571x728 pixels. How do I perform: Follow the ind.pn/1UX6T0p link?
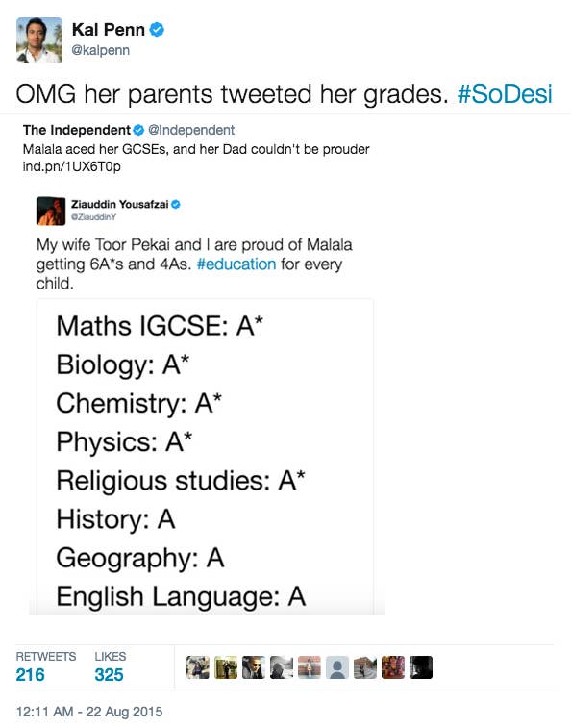(x=71, y=166)
